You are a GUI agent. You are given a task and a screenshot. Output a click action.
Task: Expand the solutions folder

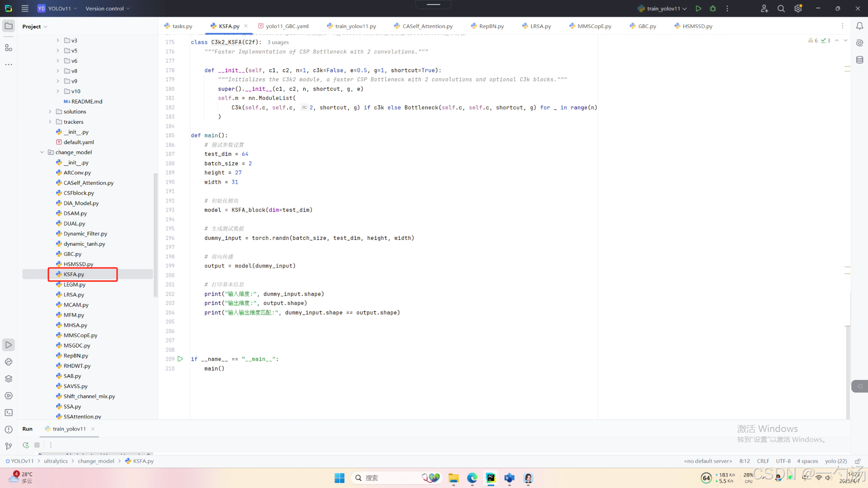pyautogui.click(x=50, y=112)
